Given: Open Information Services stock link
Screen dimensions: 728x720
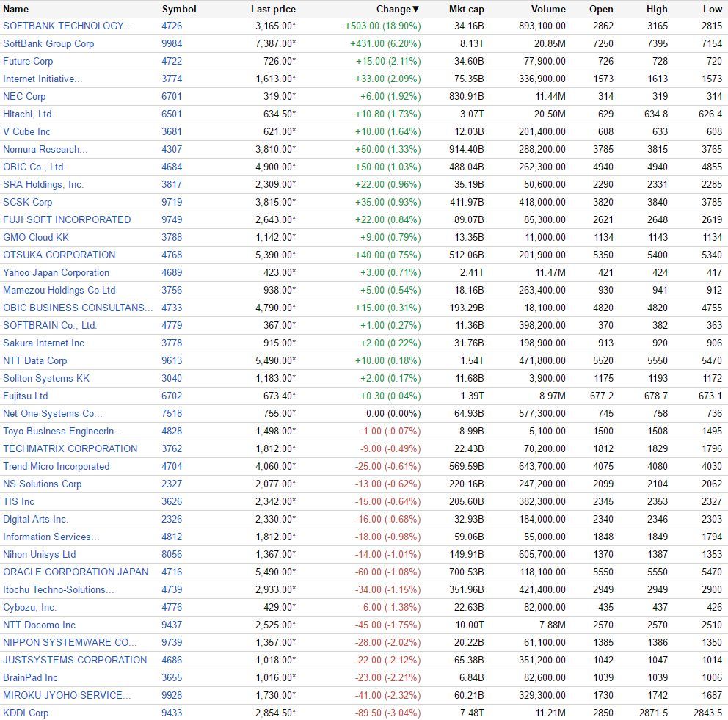Looking at the screenshot, I should [x=51, y=537].
